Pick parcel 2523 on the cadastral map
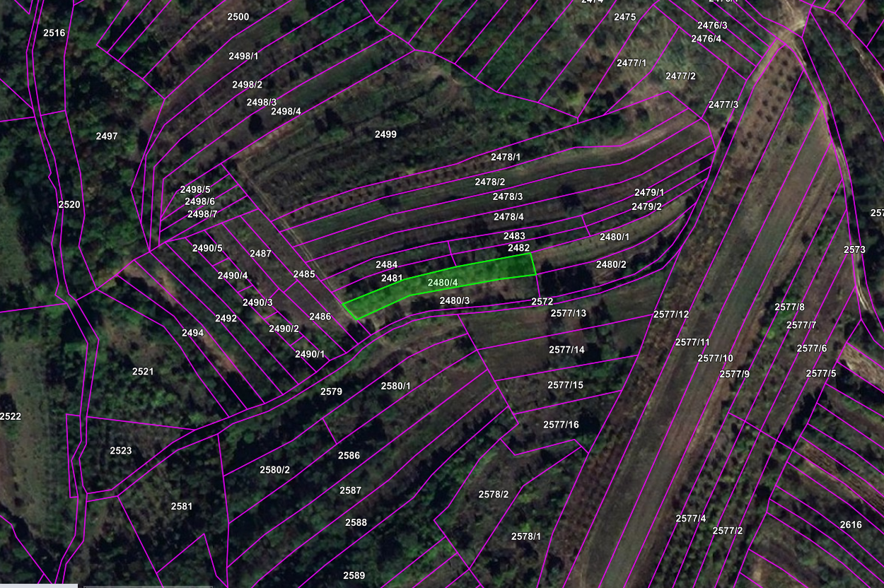The height and width of the screenshot is (588, 884). [121, 451]
